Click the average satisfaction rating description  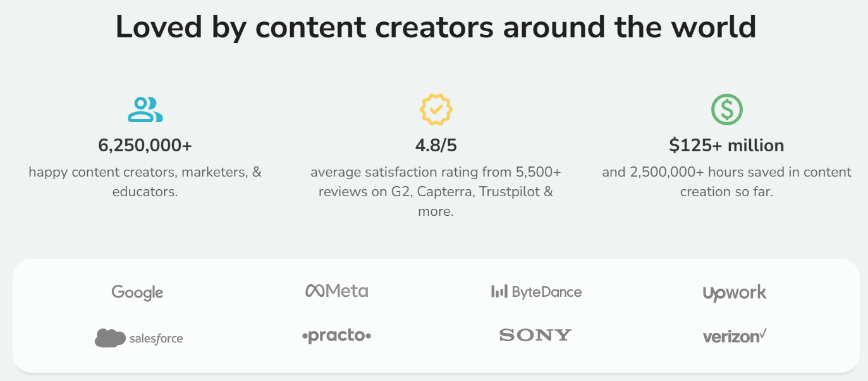coord(436,191)
